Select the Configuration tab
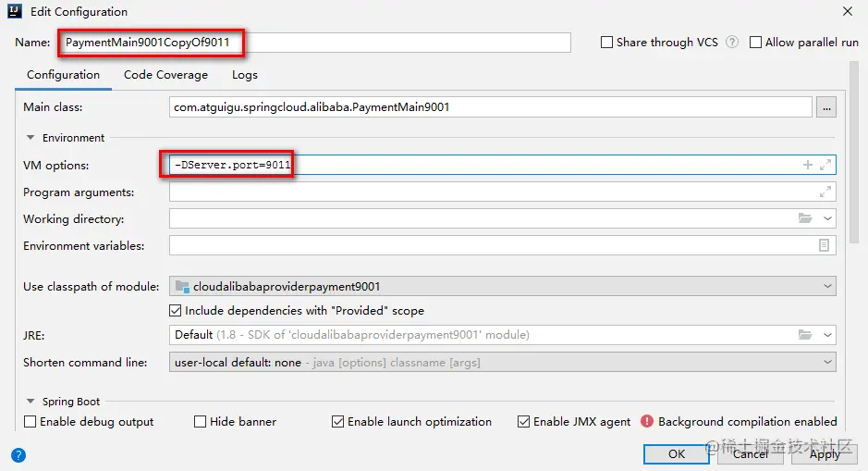Viewport: 868px width, 471px height. 63,75
